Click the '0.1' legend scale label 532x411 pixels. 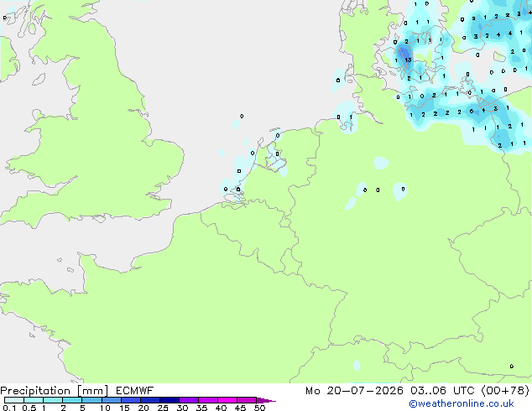[x=9, y=408]
